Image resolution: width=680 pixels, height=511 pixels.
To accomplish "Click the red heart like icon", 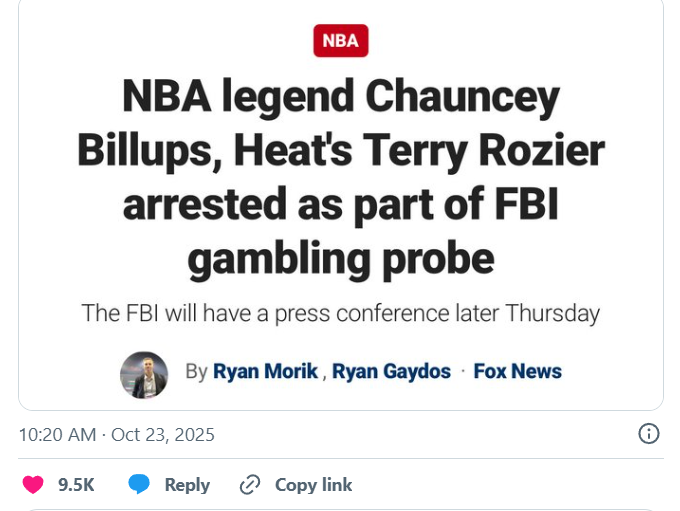I will (33, 485).
